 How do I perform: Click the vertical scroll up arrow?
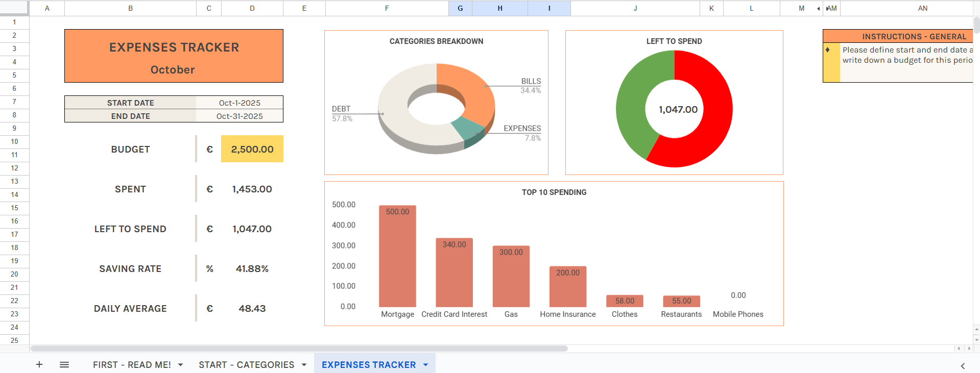point(976,330)
